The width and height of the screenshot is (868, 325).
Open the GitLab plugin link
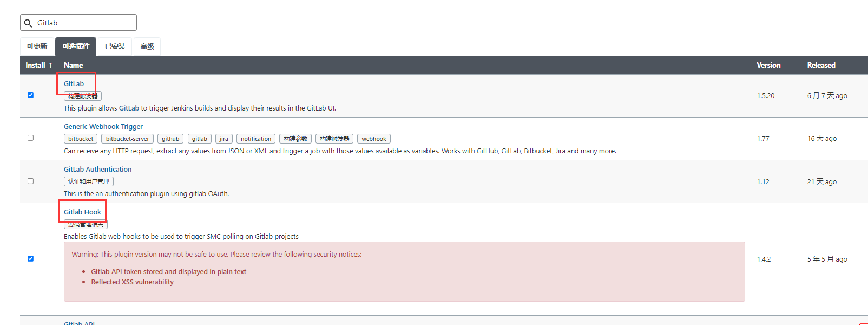tap(74, 83)
